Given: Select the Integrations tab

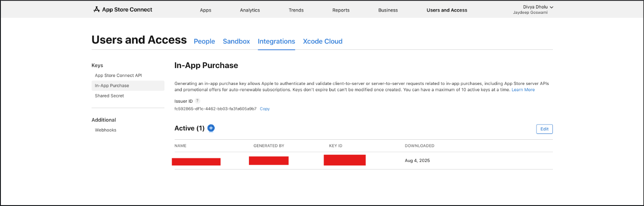Looking at the screenshot, I should 276,41.
